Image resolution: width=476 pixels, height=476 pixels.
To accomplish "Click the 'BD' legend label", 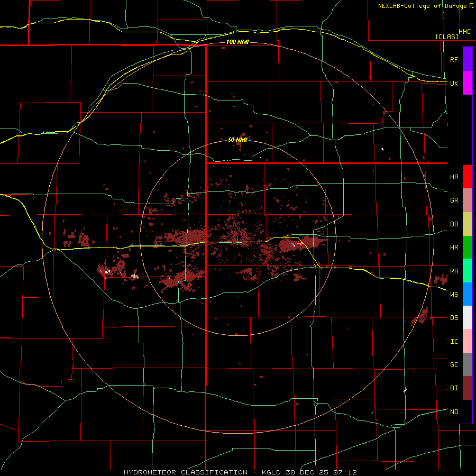I will click(x=454, y=224).
